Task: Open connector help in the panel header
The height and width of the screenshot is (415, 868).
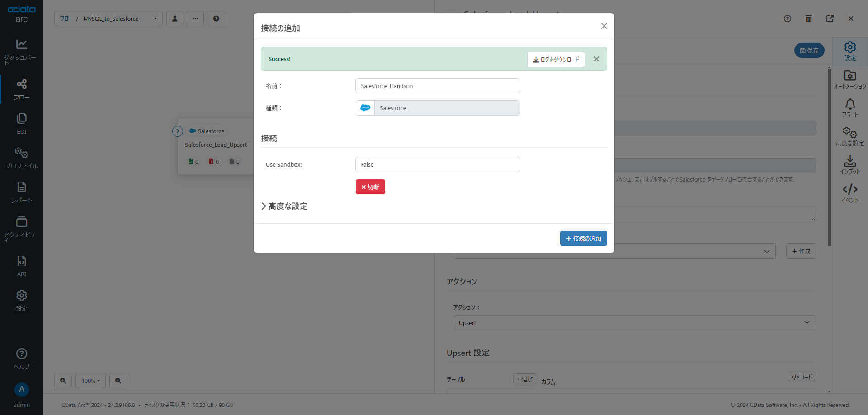Action: tap(788, 19)
